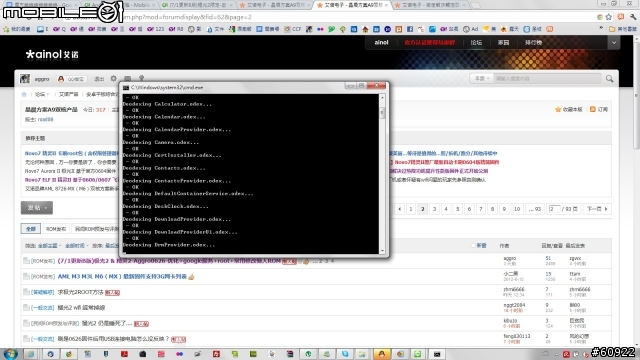Screen dimensions: 640x360
Task: Open thread 求极光2ROOT方法
Action: 80,292
